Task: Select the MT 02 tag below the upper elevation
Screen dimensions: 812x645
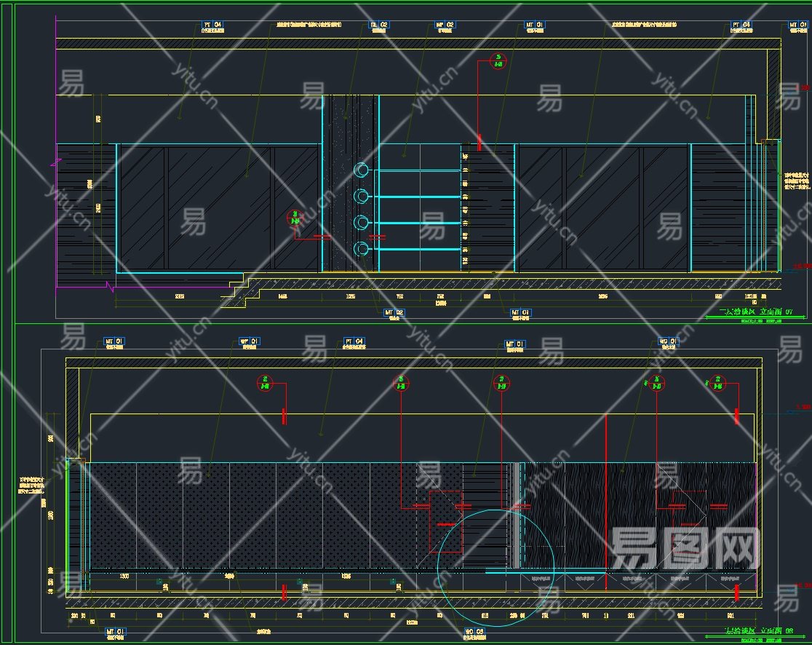Action: tap(394, 312)
